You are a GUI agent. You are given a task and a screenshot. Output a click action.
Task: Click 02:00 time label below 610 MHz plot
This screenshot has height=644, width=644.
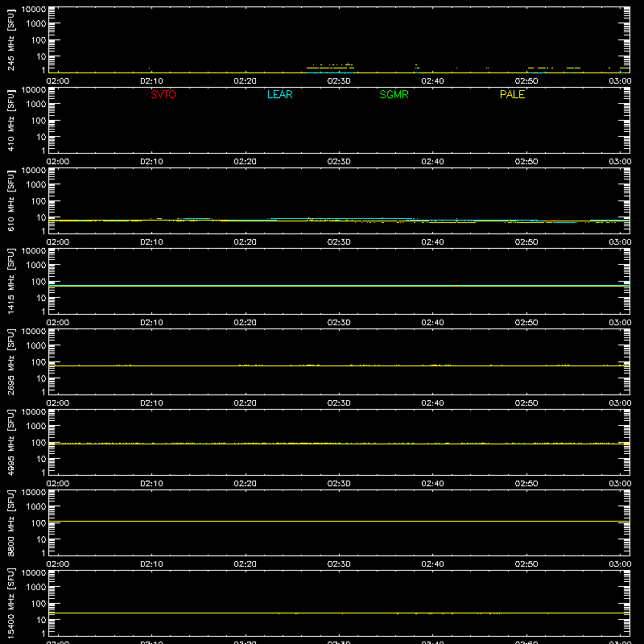point(58,242)
